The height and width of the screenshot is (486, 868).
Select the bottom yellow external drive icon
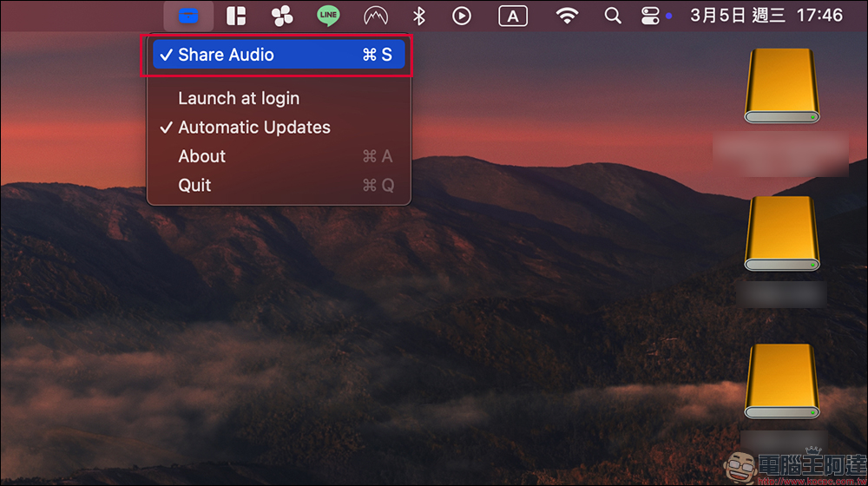pyautogui.click(x=782, y=382)
